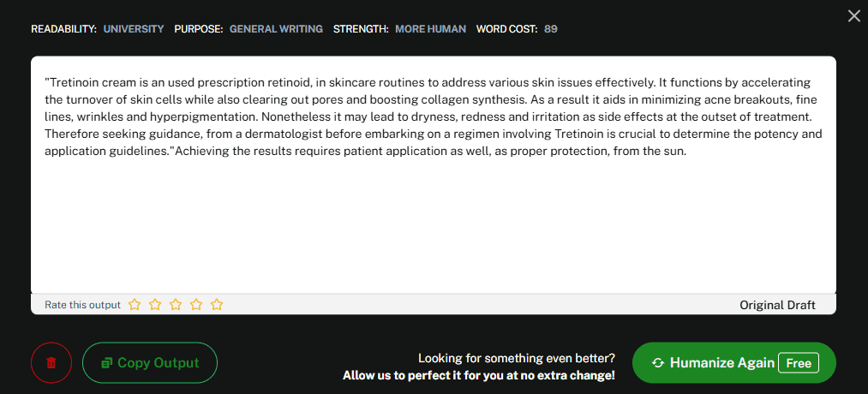
Task: Rate the output one star
Action: pos(135,304)
